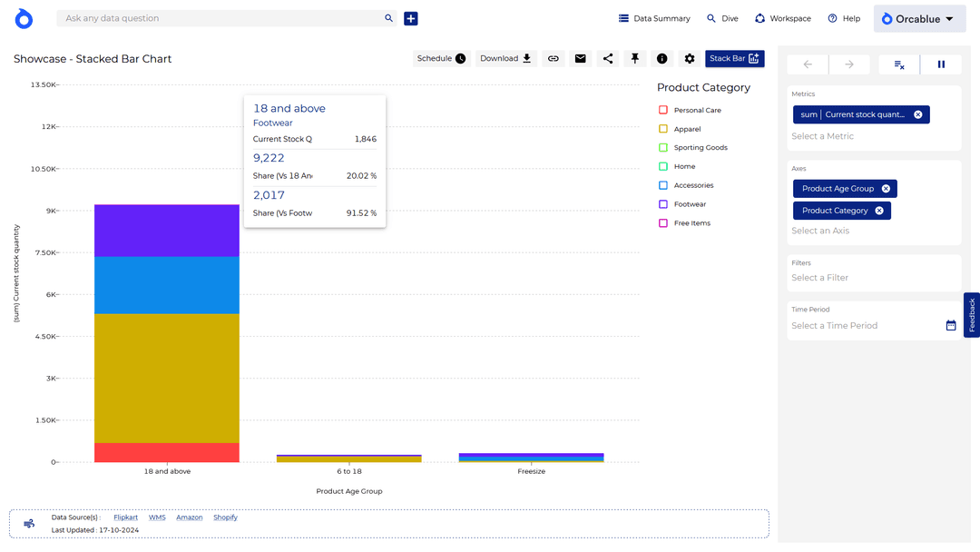Open the share icon
Image resolution: width=980 pixels, height=552 pixels.
coord(608,58)
